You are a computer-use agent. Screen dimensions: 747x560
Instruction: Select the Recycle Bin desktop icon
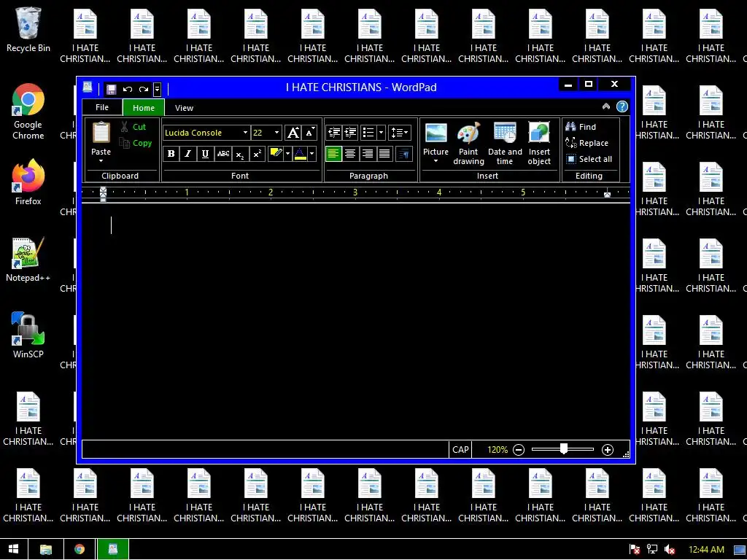pos(28,29)
